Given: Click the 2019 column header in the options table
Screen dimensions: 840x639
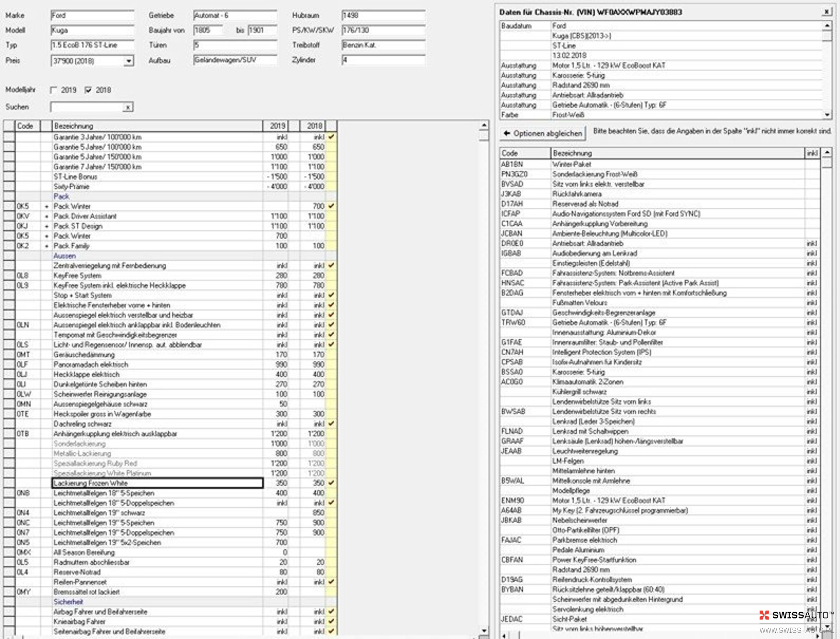Looking at the screenshot, I should pyautogui.click(x=275, y=126).
